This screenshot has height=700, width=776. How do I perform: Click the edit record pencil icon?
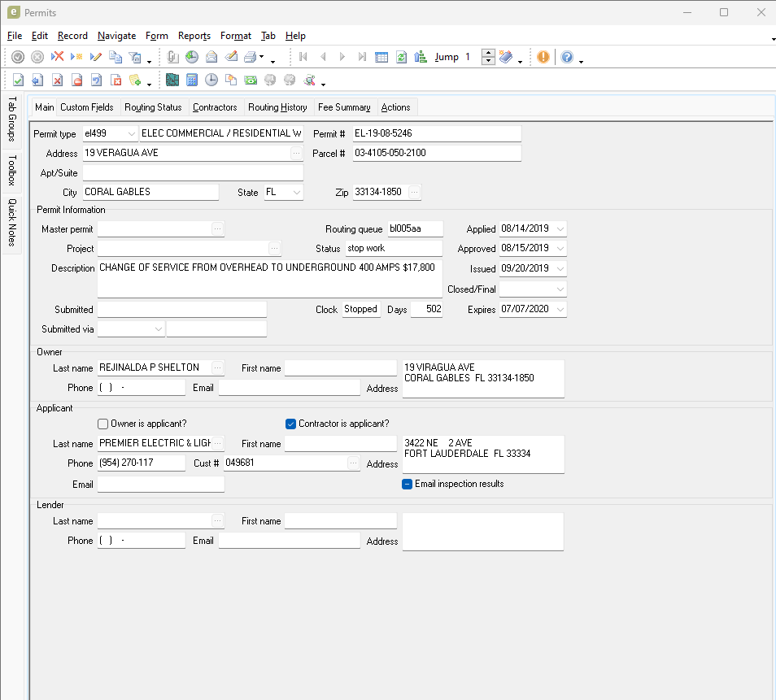click(x=96, y=57)
